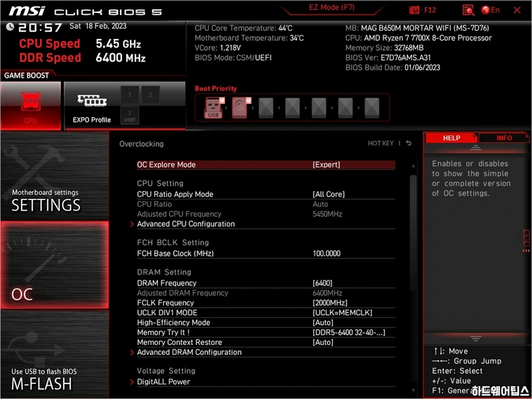
Task: Select the greyed CPU Ratio row
Action: (x=266, y=204)
